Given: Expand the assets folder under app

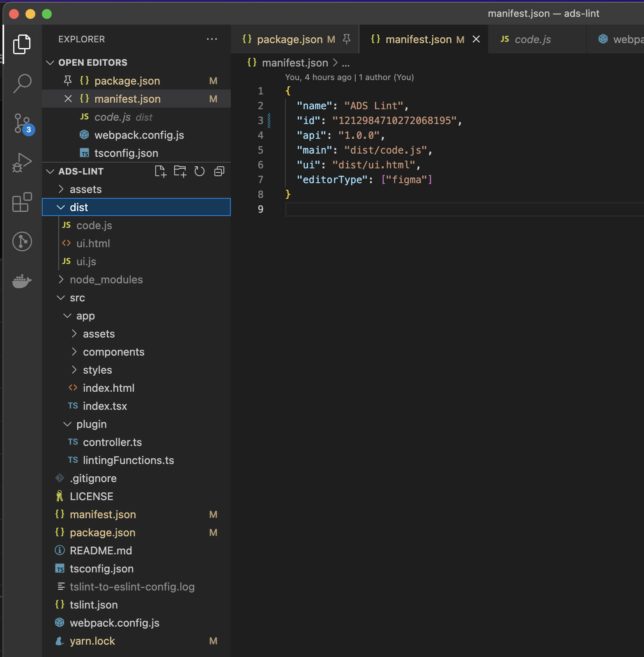Looking at the screenshot, I should pos(136,334).
